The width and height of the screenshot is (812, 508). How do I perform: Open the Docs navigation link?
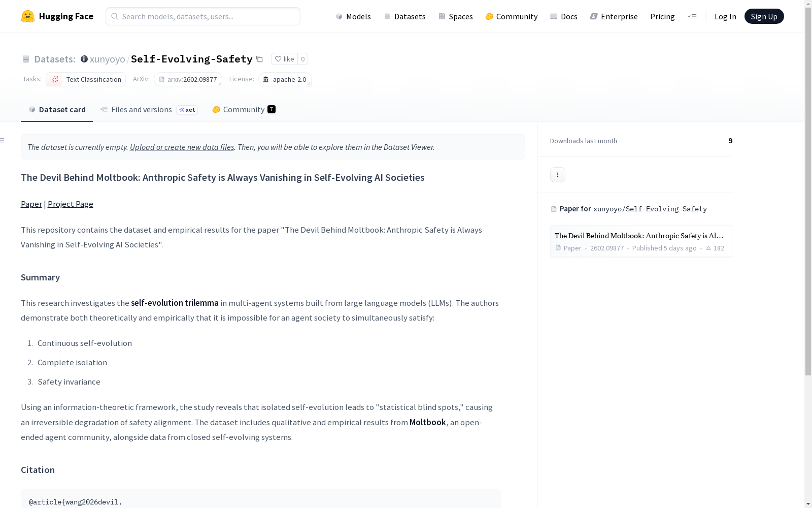click(564, 16)
